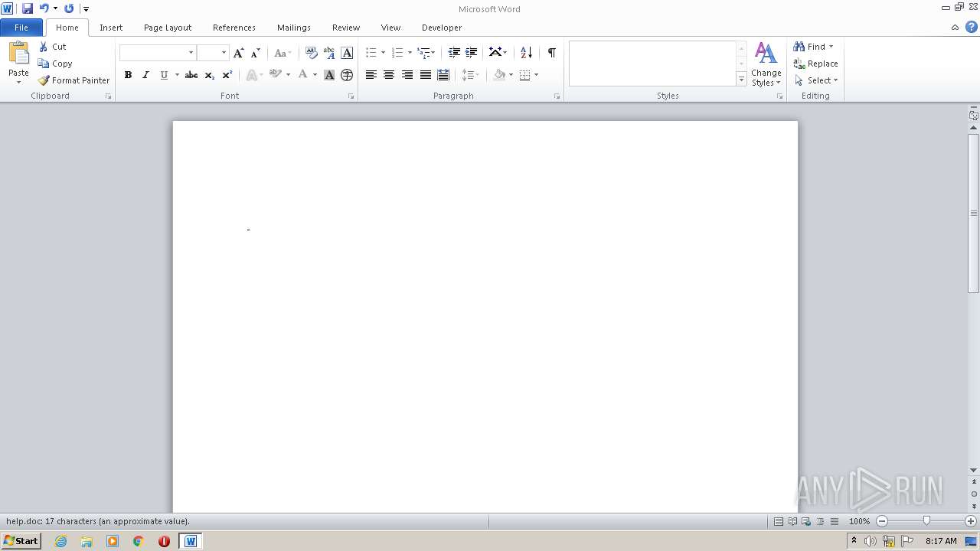Expand the Bullets list dropdown

point(383,53)
